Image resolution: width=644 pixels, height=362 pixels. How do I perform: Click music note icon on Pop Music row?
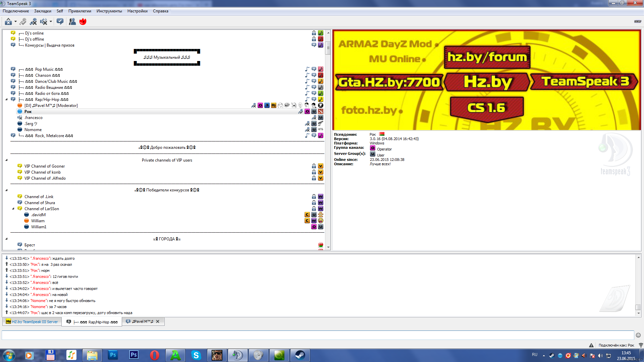tap(307, 69)
